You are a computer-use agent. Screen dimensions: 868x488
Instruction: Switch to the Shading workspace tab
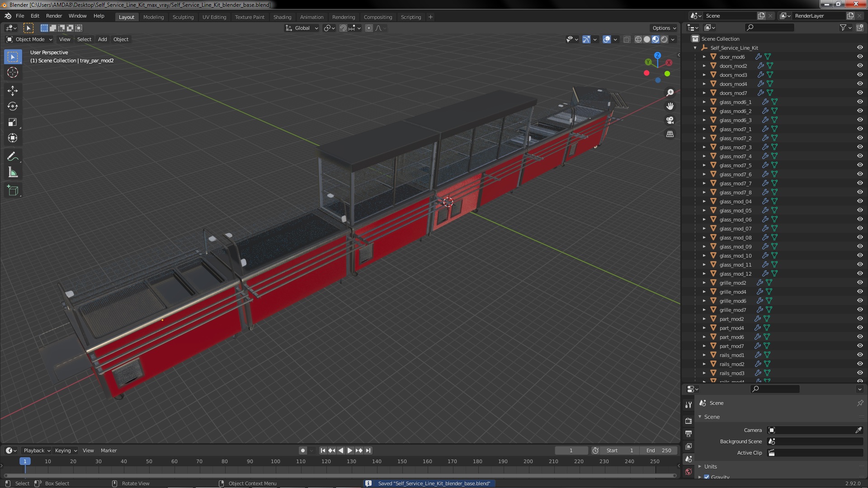pyautogui.click(x=282, y=17)
